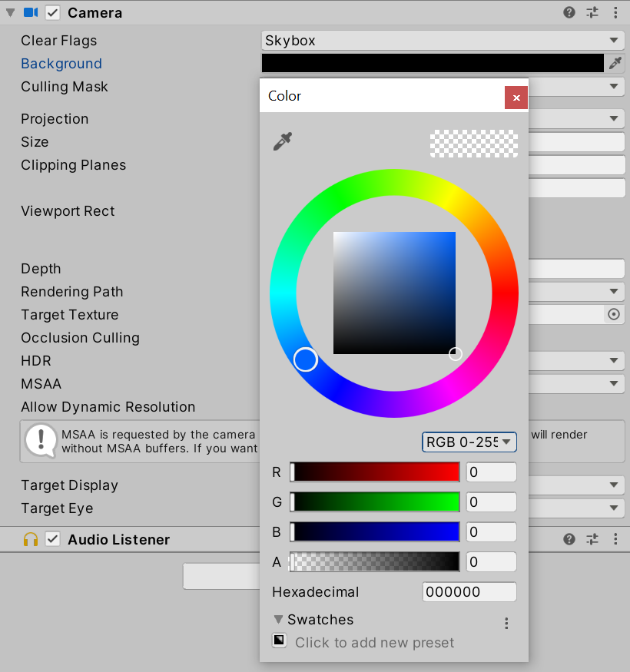Collapse the Camera component foldout arrow
The image size is (630, 672).
click(x=10, y=13)
